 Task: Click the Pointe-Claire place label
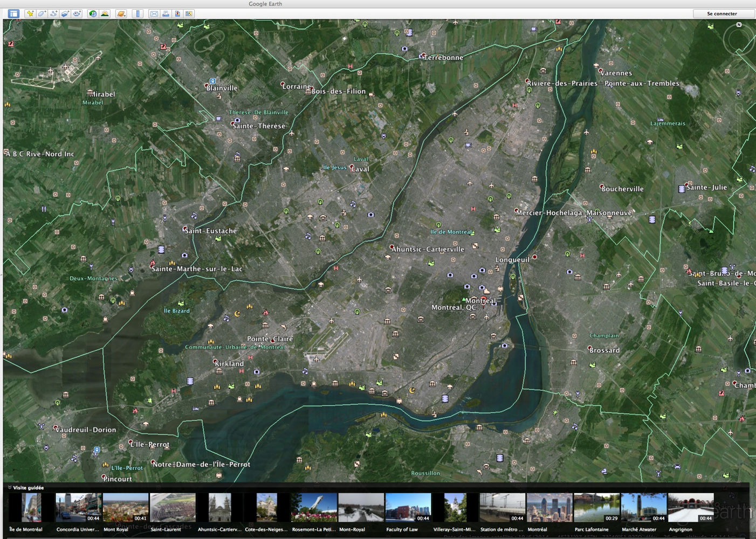coord(270,338)
